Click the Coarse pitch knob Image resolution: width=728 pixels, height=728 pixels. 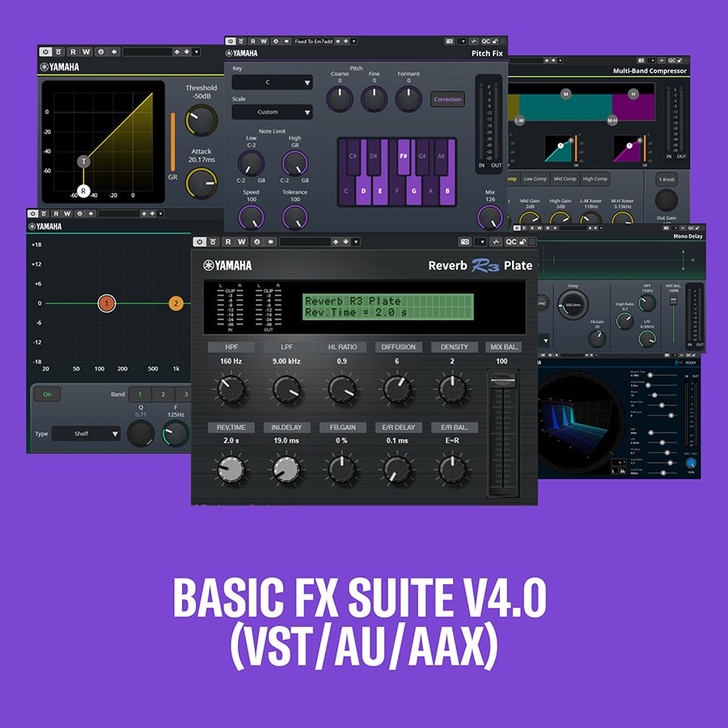tap(340, 99)
